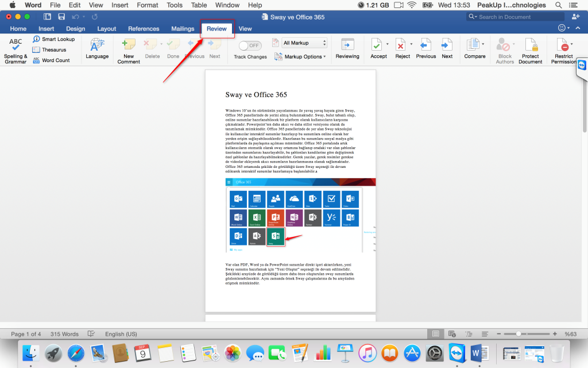
Task: Run Spelling & Grammar check
Action: point(16,51)
